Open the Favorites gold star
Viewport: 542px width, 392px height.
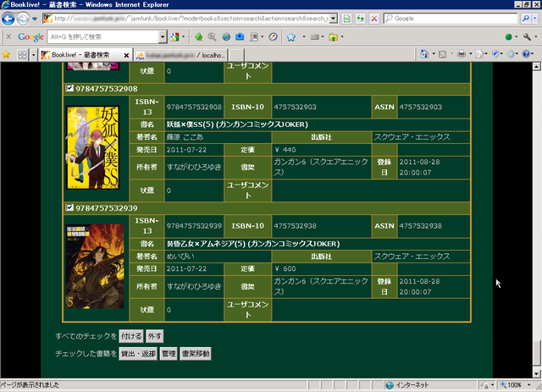[6, 55]
